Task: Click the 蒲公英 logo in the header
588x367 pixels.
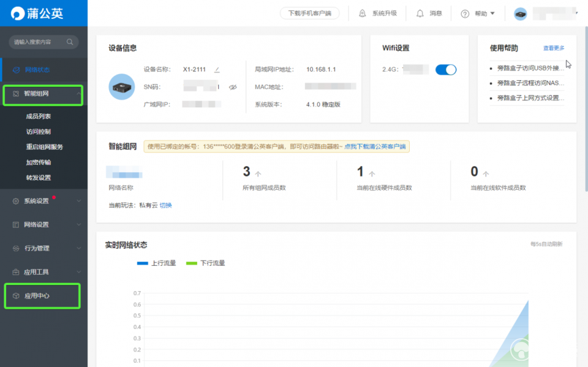Action: [37, 13]
